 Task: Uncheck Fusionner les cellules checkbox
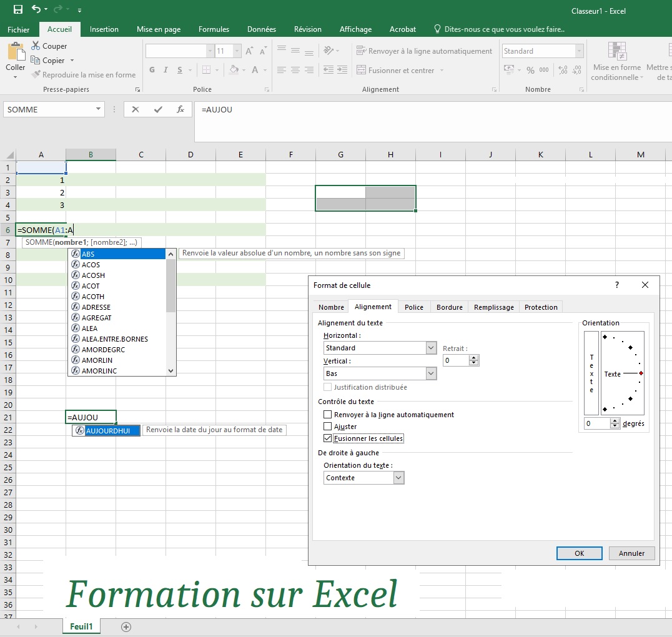[328, 438]
